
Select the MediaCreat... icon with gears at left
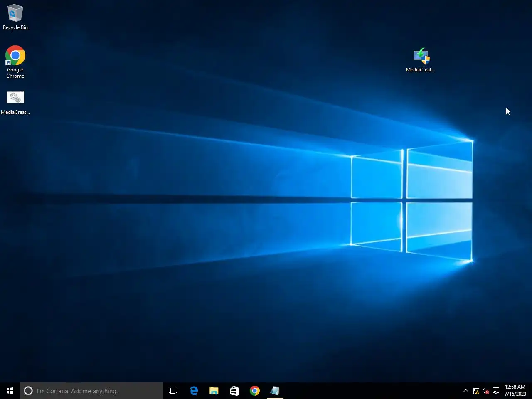(x=15, y=102)
